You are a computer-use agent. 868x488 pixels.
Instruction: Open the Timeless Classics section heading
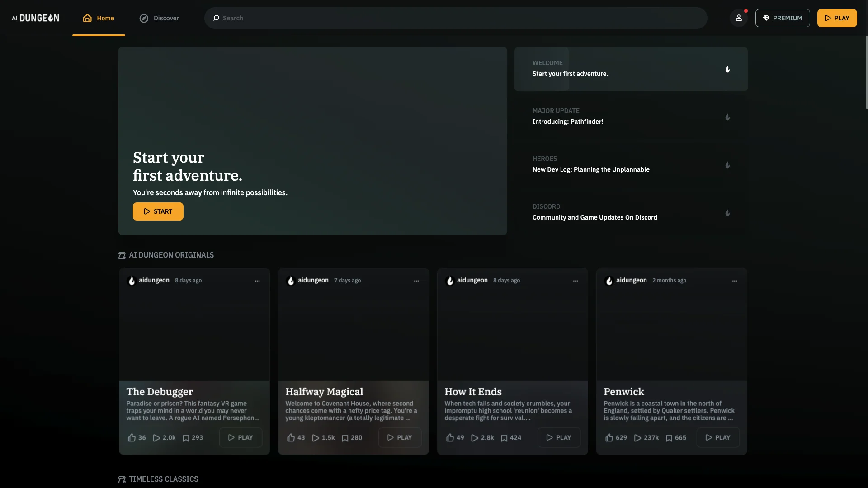click(164, 479)
